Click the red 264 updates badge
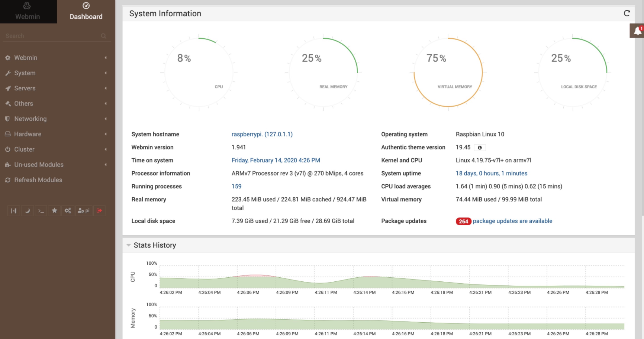Screen dimensions: 644x339 pos(463,221)
